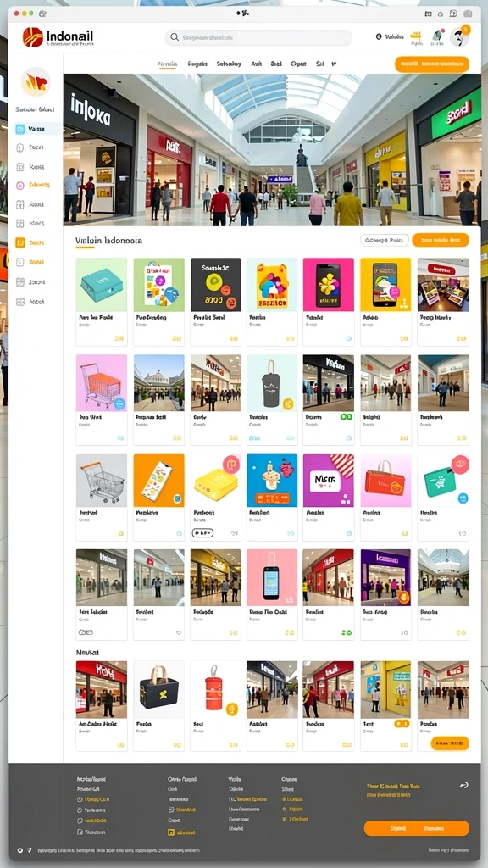Viewport: 488px width, 868px height.
Task: Click the footer share arrow icon
Action: pos(464,784)
